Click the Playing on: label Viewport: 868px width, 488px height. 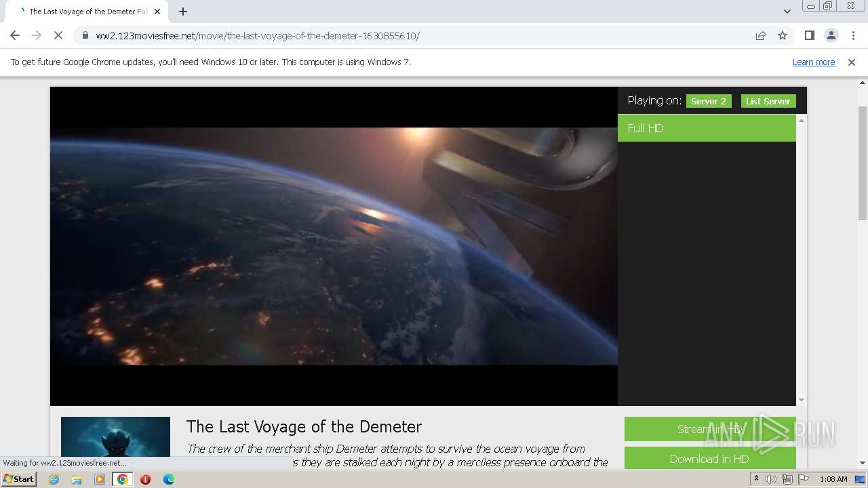click(654, 100)
